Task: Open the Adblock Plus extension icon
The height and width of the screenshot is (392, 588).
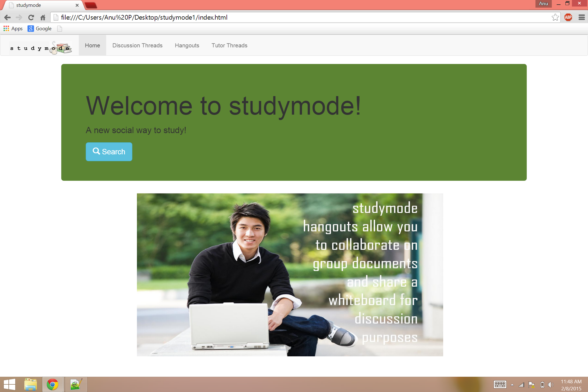Action: (x=568, y=17)
